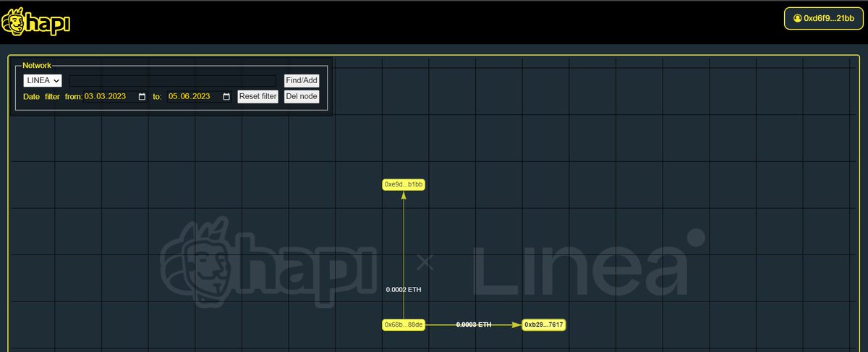
Task: Click the 0.0003 ETH edge label
Action: click(474, 325)
